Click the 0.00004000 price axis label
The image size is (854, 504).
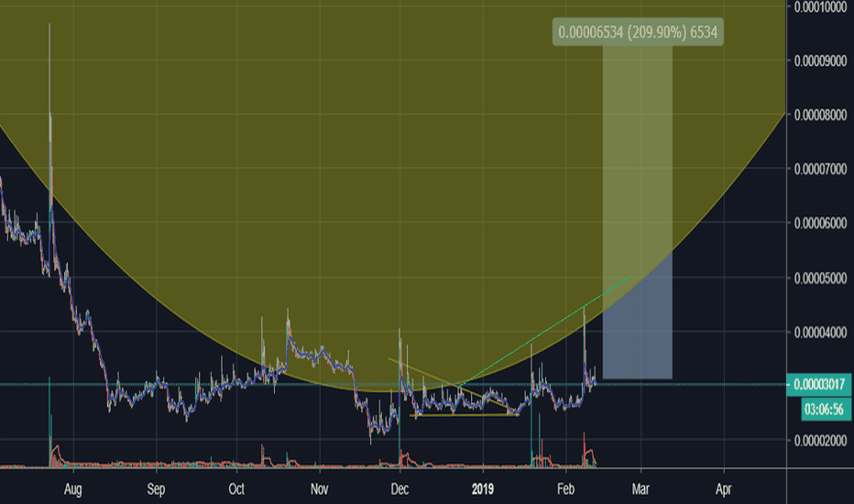(x=820, y=332)
